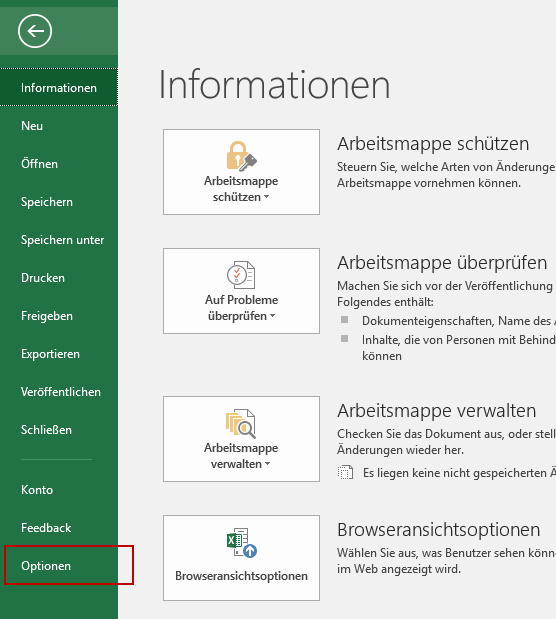Click the padlock and key icon
Viewport: 556px width, 619px height.
pyautogui.click(x=241, y=156)
